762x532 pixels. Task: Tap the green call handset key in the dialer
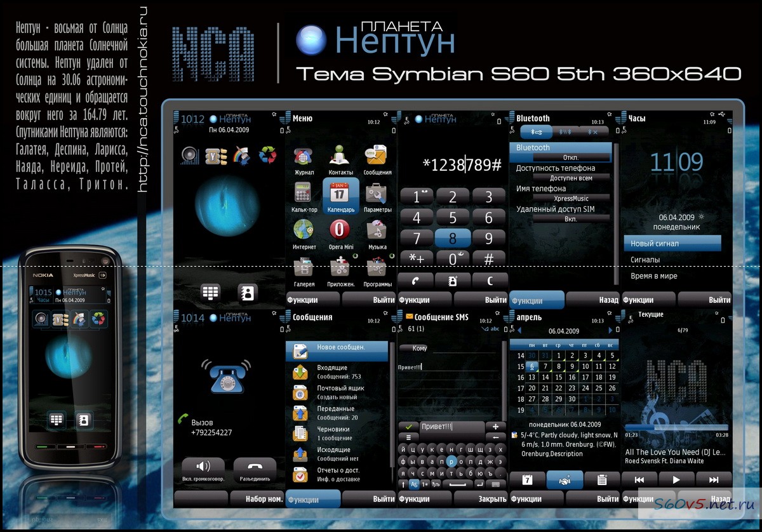[x=416, y=280]
